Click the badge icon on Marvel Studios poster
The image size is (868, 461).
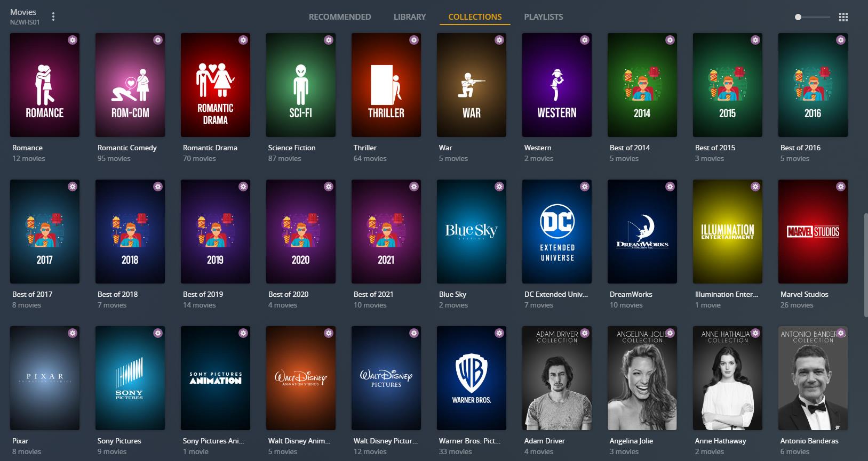pos(841,187)
